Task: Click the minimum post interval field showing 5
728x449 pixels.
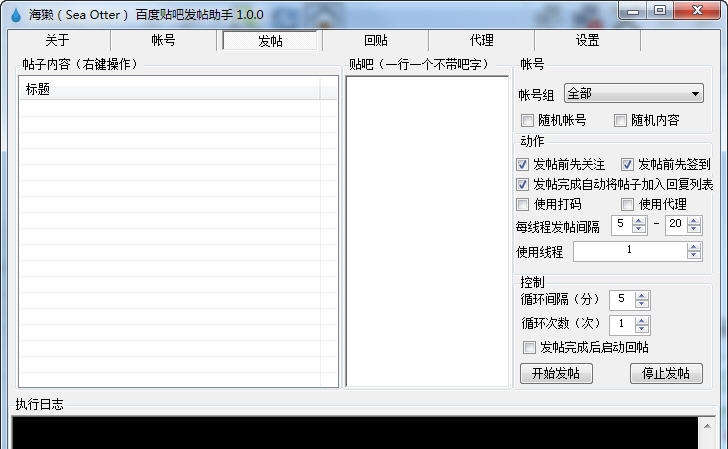Action: (x=622, y=225)
